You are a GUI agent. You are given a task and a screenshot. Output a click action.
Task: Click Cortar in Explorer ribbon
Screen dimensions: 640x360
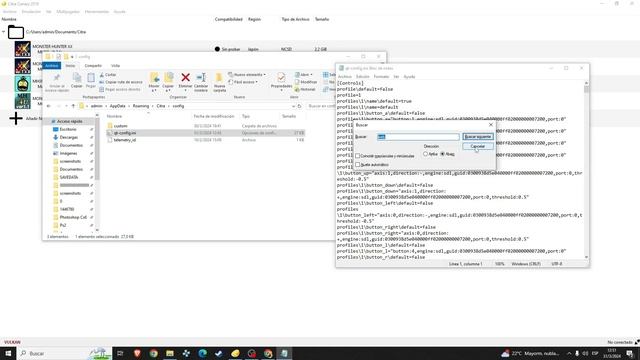click(108, 75)
